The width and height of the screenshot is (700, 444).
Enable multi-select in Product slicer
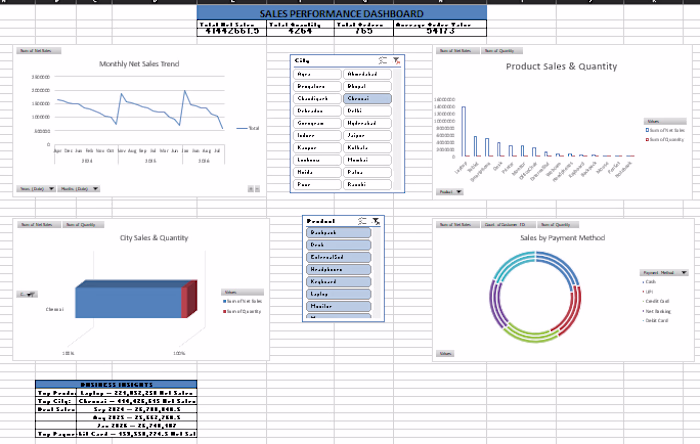362,221
